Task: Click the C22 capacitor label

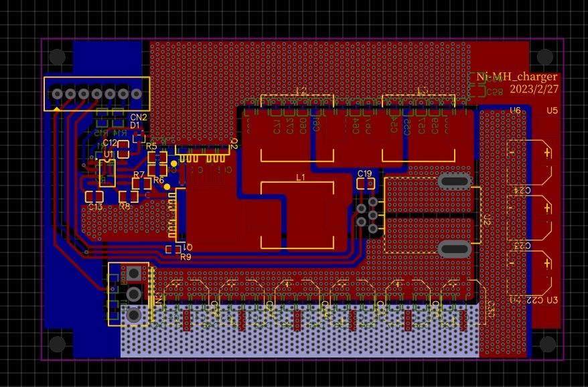Action: click(534, 300)
